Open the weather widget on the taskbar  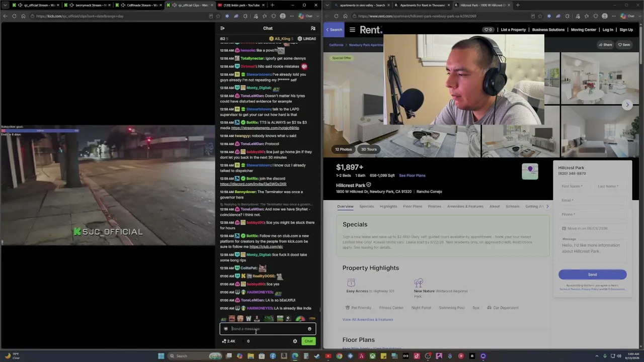(13, 356)
